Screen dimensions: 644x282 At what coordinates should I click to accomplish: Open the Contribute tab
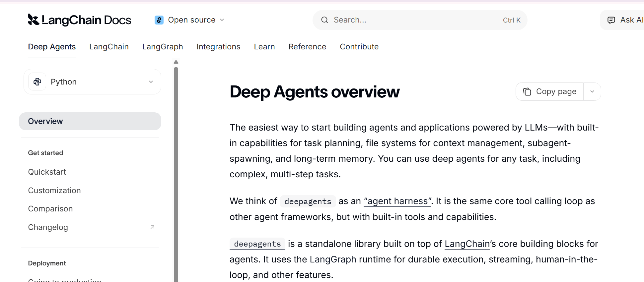359,47
